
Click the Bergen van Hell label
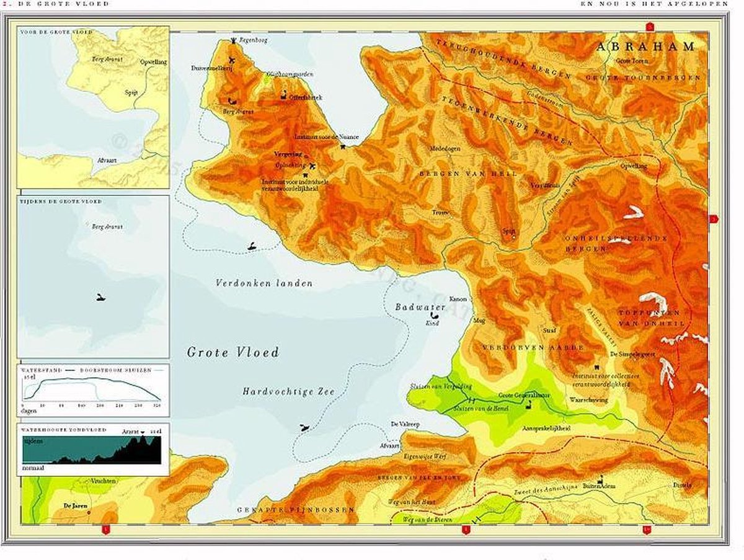click(467, 174)
